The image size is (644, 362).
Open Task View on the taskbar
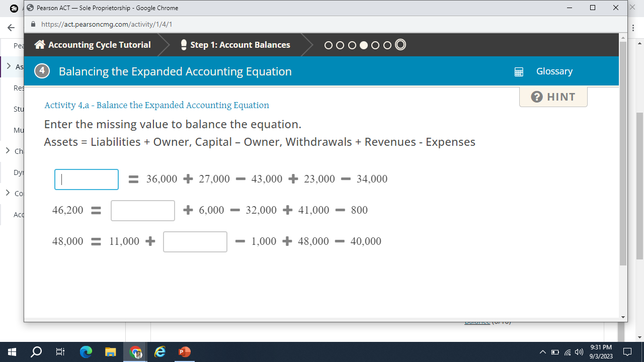tap(60, 352)
